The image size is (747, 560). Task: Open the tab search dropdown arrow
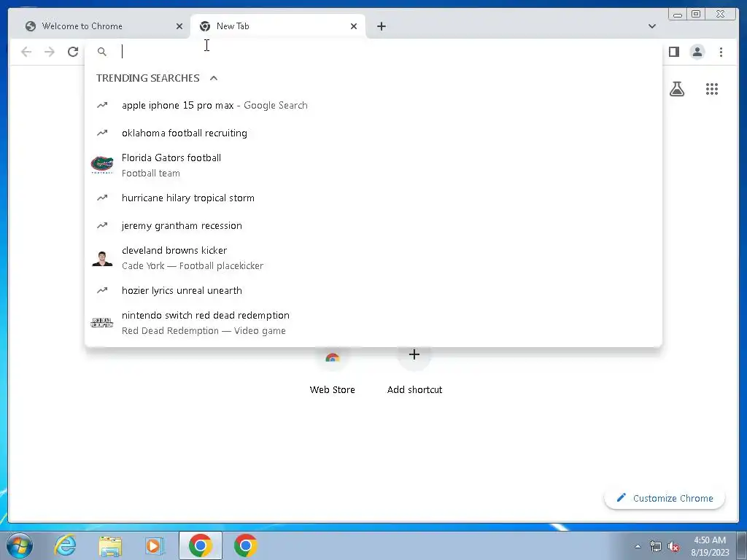pyautogui.click(x=651, y=26)
